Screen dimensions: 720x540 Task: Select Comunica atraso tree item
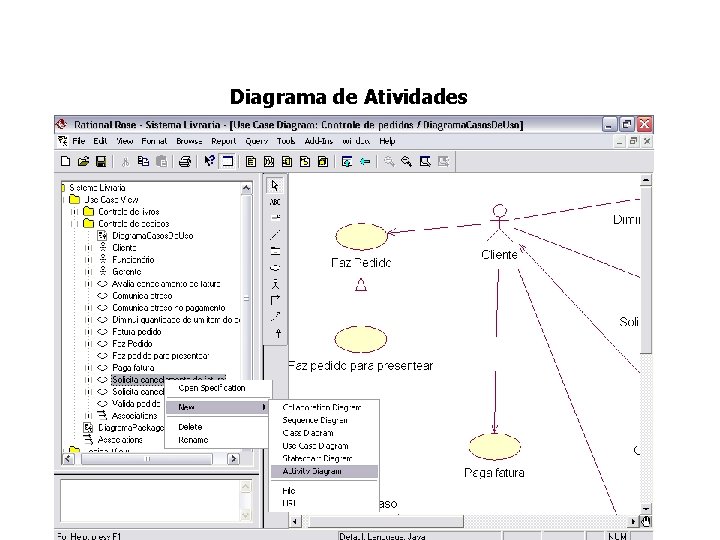point(142,296)
